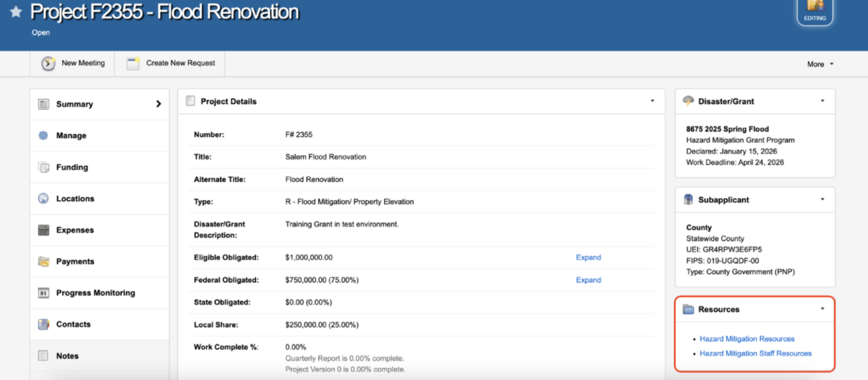Viewport: 868px width, 380px height.
Task: Collapse the Disaster/Grant panel arrow
Action: pyautogui.click(x=822, y=101)
